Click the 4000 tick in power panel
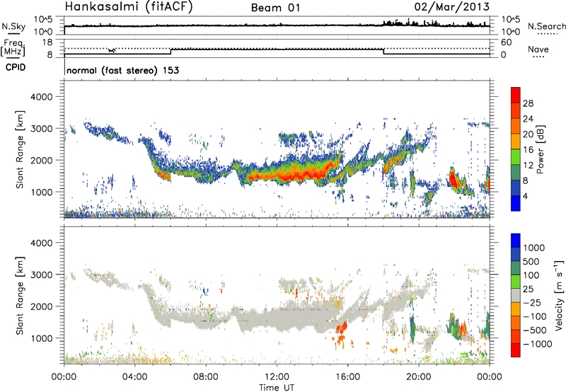Screen dimensions: 566x392 (42, 97)
